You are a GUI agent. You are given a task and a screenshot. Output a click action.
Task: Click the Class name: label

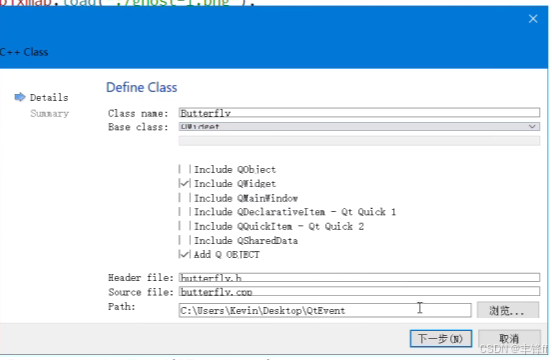click(138, 113)
